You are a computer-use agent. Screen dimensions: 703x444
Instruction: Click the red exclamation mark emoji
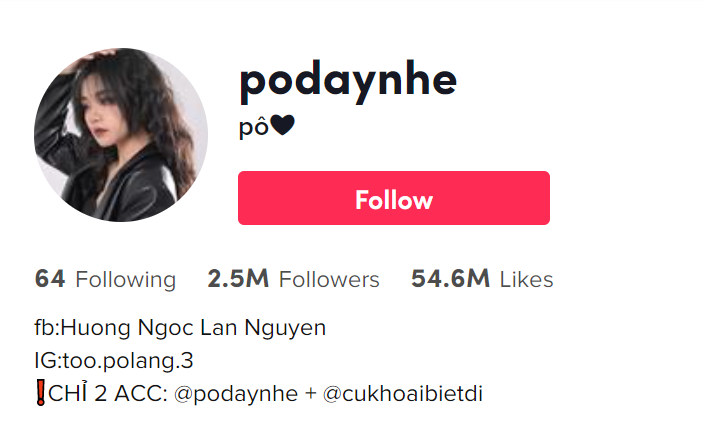point(40,393)
